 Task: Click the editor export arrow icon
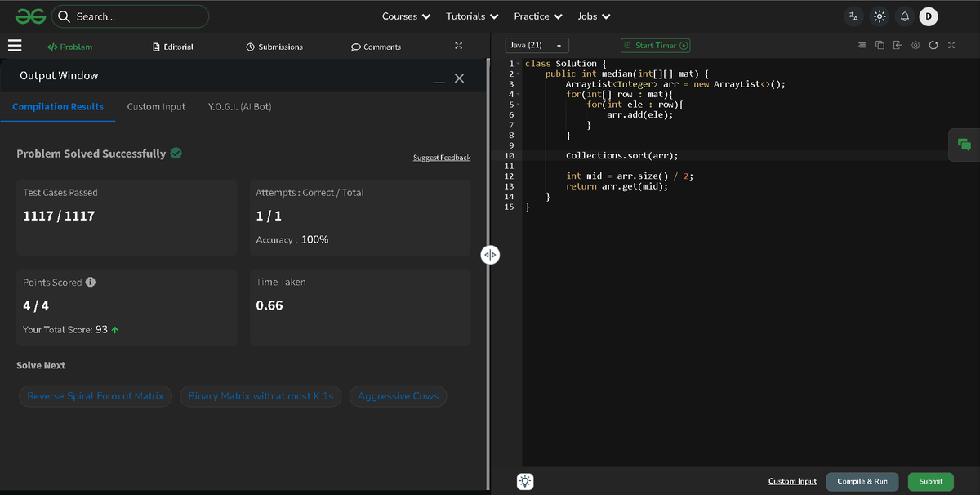(x=898, y=45)
